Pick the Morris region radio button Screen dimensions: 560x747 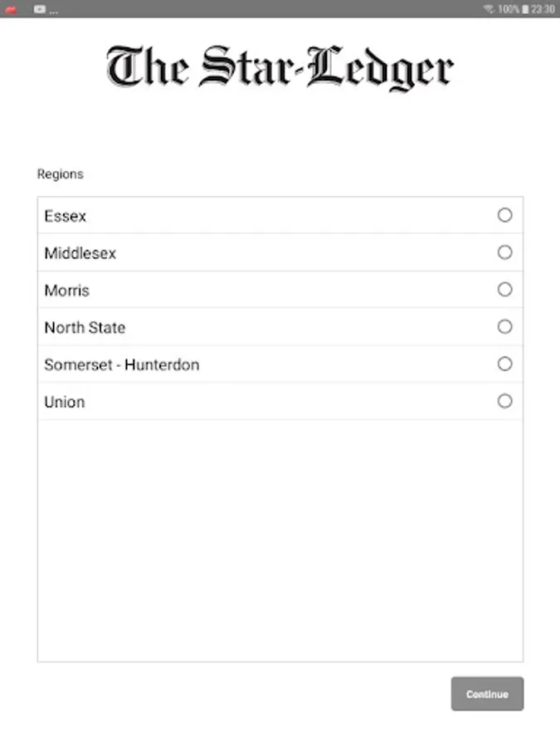[x=504, y=290]
